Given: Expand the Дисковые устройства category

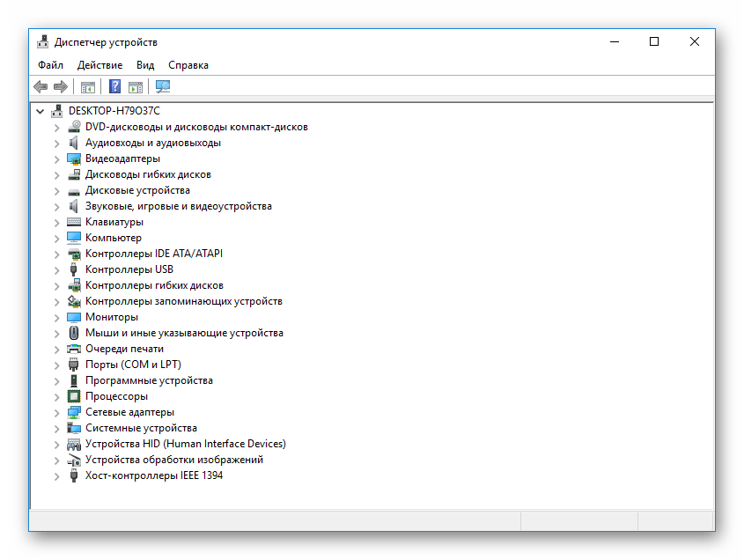Looking at the screenshot, I should [x=57, y=190].
